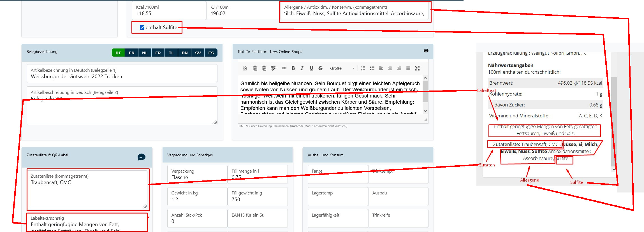The image size is (644, 232).
Task: Open the Größe font size dropdown
Action: coord(342,68)
